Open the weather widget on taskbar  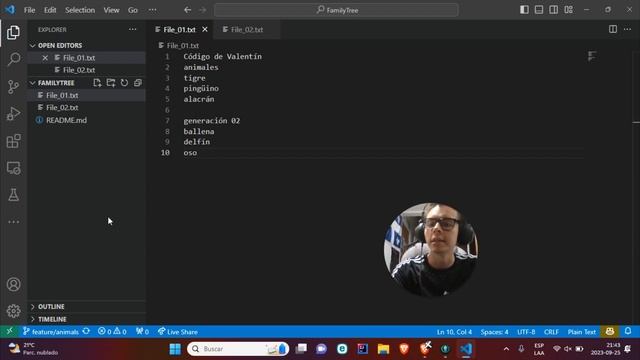[x=33, y=349]
